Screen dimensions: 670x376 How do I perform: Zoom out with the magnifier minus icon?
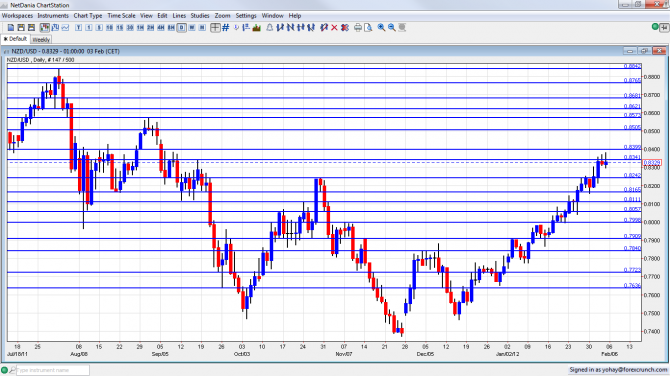[x=391, y=27]
